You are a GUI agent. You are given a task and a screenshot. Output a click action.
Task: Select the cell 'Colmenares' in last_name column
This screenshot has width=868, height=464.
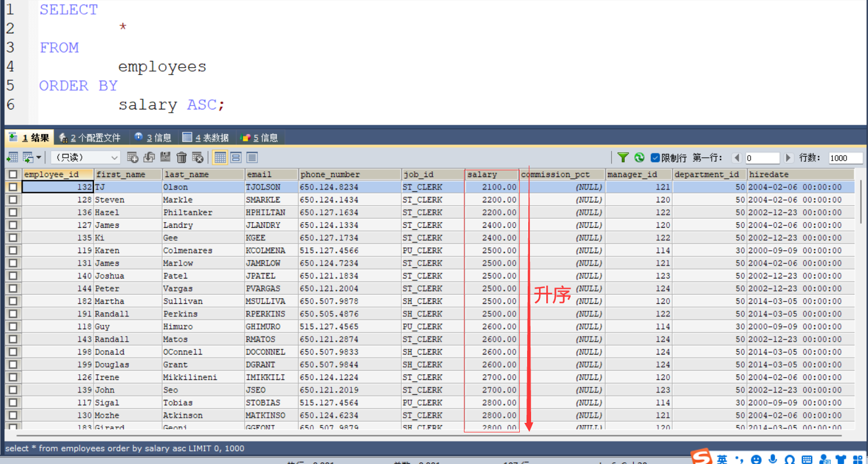(203, 250)
